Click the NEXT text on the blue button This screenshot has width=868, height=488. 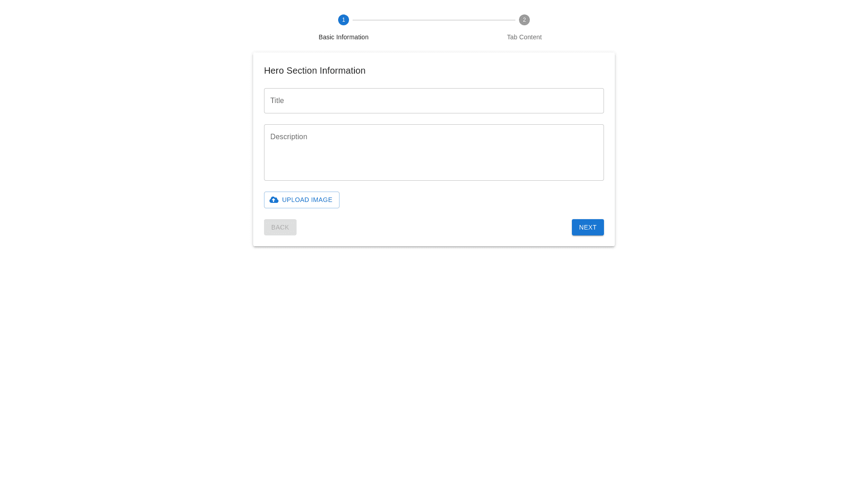coord(588,227)
